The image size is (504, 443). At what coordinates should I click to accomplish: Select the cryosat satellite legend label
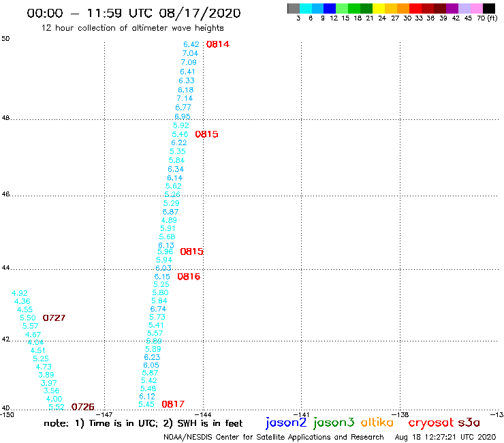coord(430,423)
